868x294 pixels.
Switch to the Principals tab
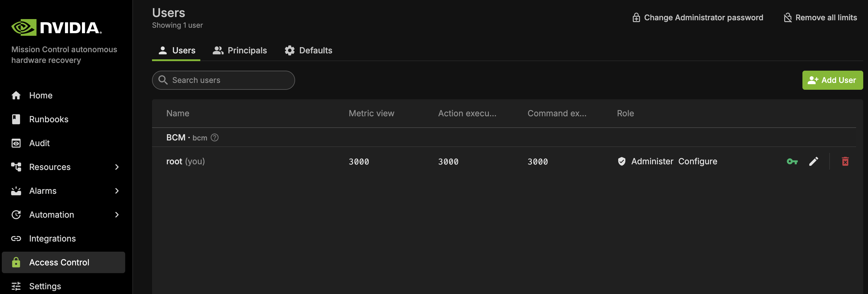(x=240, y=51)
